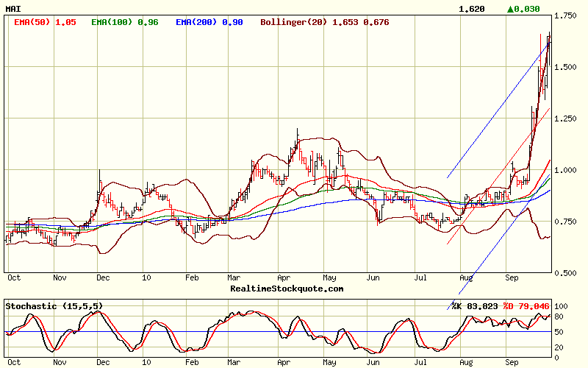Open the RealtimeStockquote.com watermark link

[x=287, y=289]
